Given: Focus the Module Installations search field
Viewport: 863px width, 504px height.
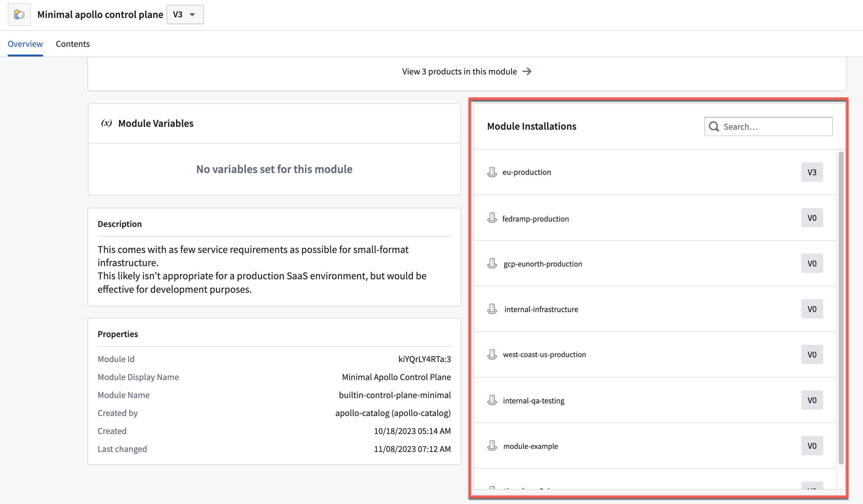Looking at the screenshot, I should 768,126.
